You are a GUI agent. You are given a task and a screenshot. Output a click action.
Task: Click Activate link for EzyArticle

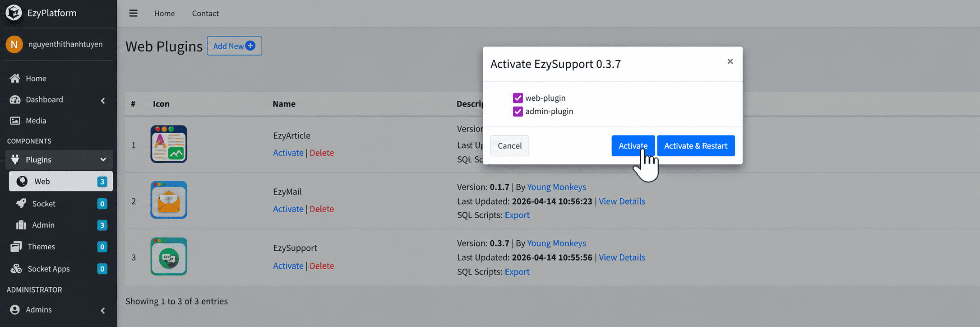click(x=288, y=153)
